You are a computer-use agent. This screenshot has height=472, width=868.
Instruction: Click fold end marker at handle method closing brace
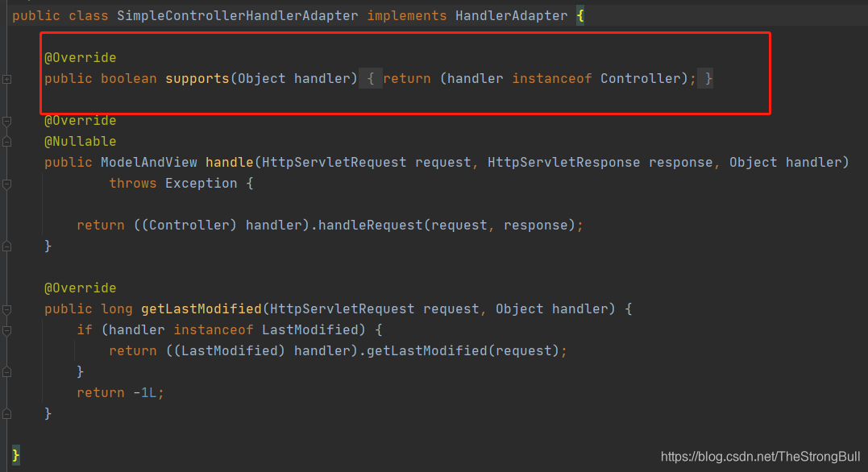[6, 246]
